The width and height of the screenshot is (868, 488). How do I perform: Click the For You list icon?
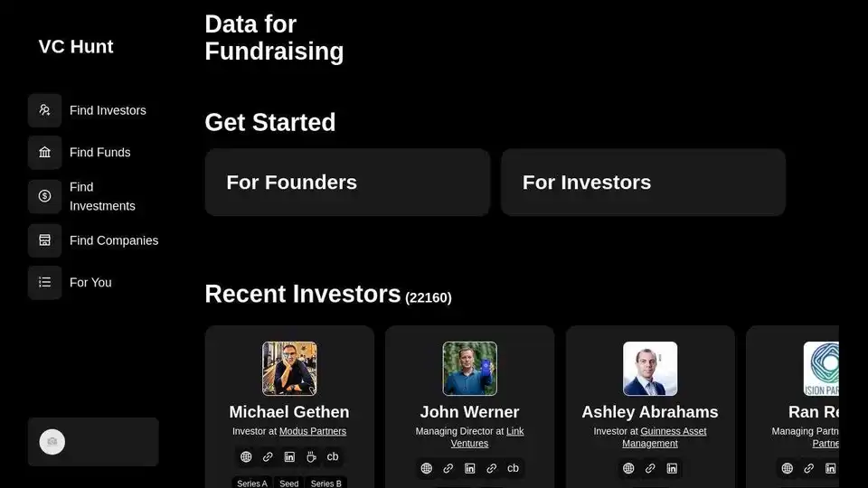(x=45, y=282)
